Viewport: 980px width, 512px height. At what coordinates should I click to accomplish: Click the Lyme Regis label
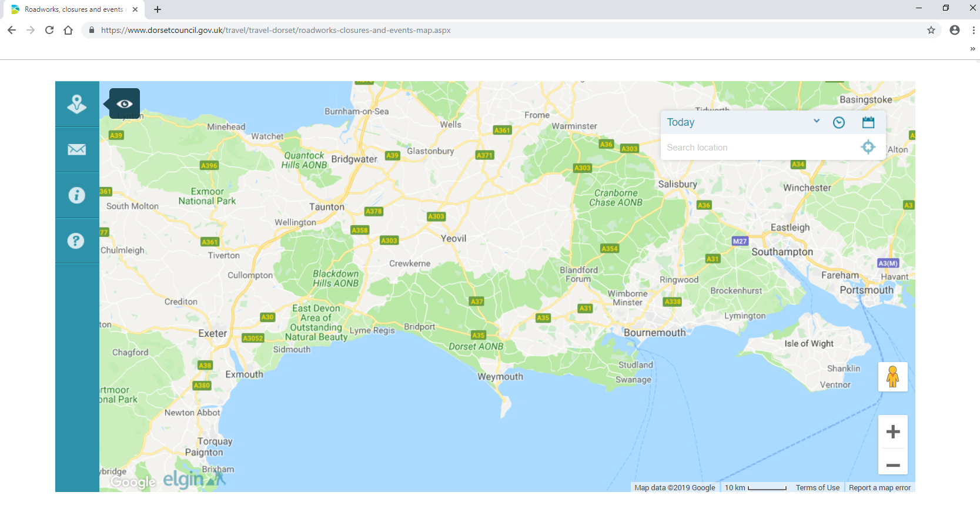(372, 330)
